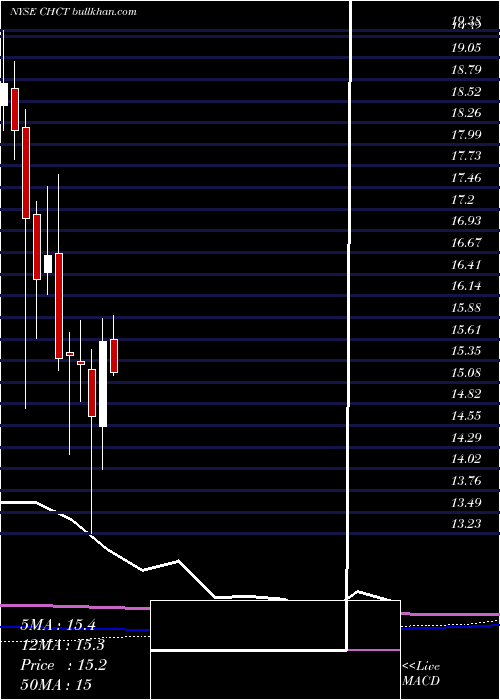500x700 pixels.
Task: Click the tall white candle body spanning 14.55 to 15.61
Action: coord(103,384)
